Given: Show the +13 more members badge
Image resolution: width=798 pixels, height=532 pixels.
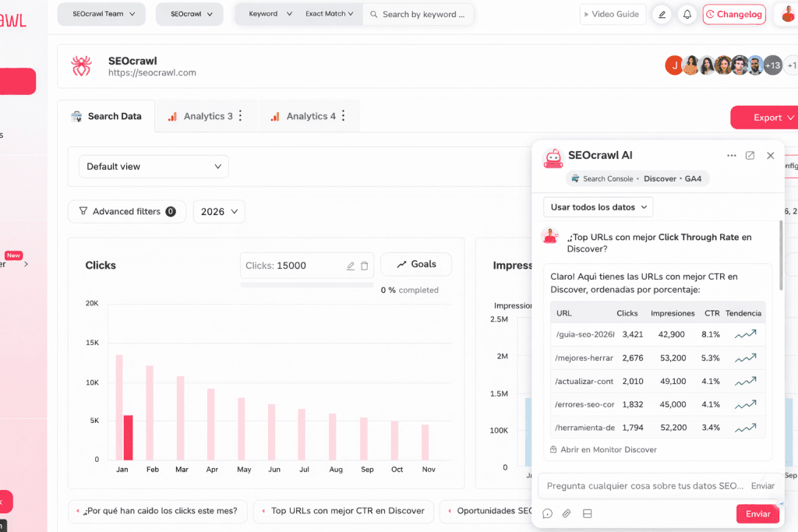Looking at the screenshot, I should (x=772, y=65).
